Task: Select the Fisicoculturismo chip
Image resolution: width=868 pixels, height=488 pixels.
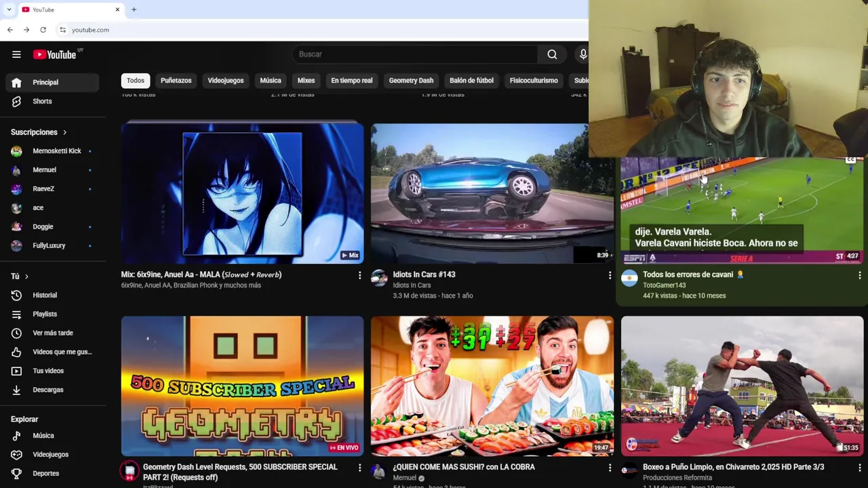Action: coord(534,81)
